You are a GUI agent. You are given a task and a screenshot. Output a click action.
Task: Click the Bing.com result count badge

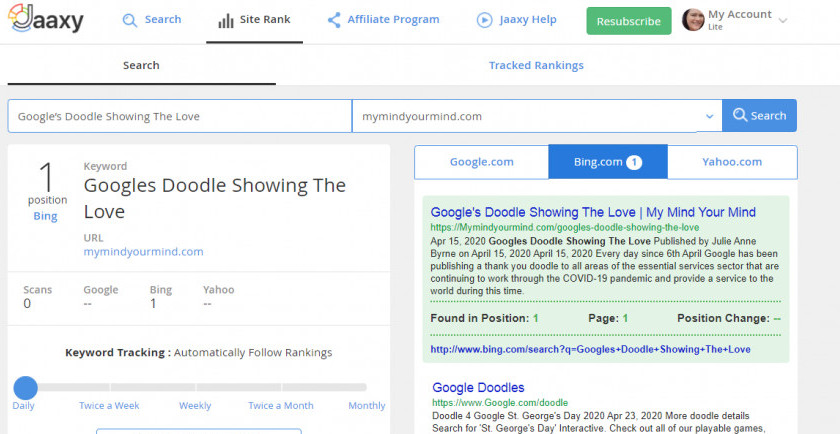[634, 162]
